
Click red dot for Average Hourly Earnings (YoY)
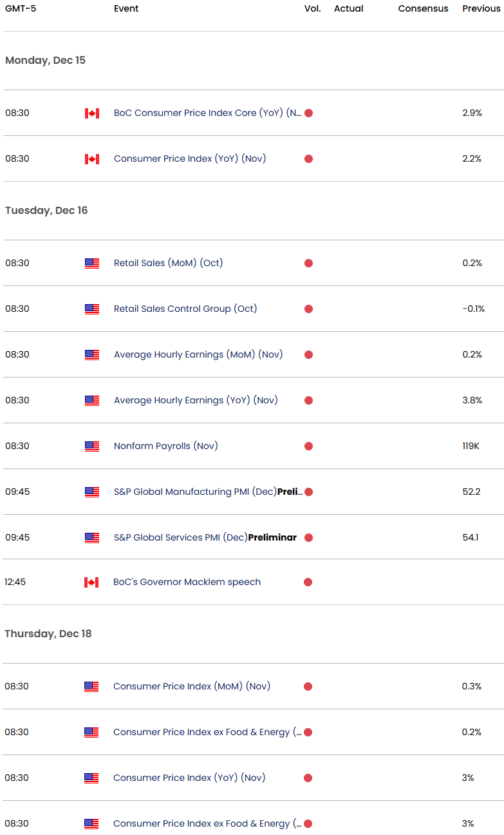click(308, 400)
